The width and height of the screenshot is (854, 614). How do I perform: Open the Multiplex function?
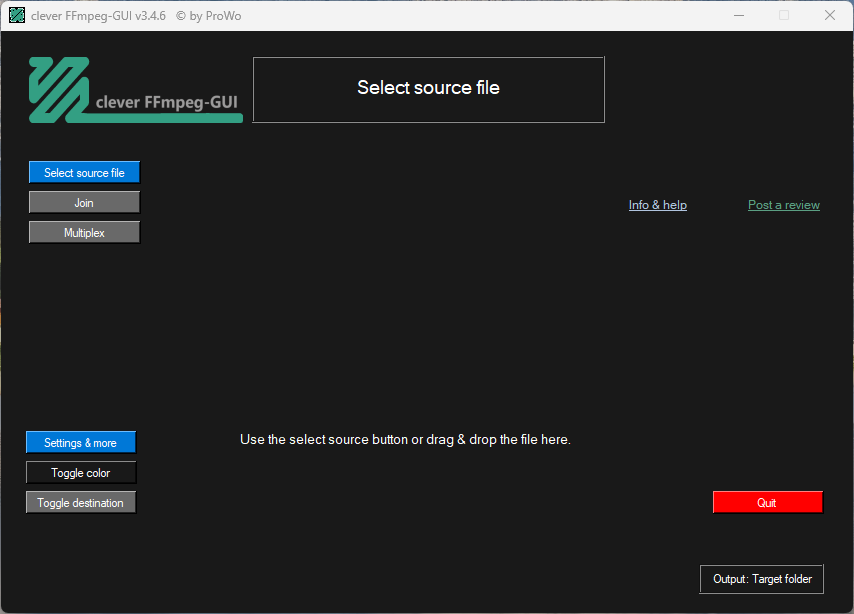pos(84,232)
